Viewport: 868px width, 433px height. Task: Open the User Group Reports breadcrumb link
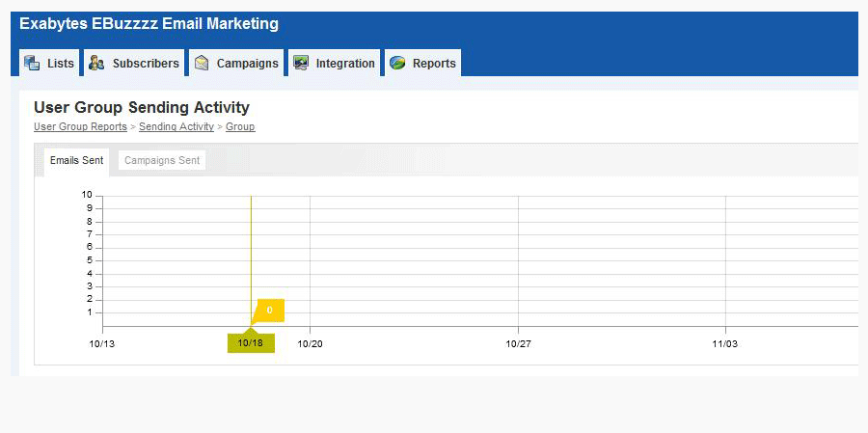[80, 126]
